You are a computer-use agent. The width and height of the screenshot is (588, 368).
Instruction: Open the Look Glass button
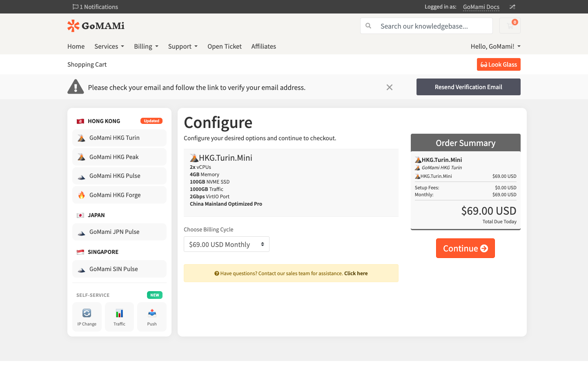click(499, 64)
